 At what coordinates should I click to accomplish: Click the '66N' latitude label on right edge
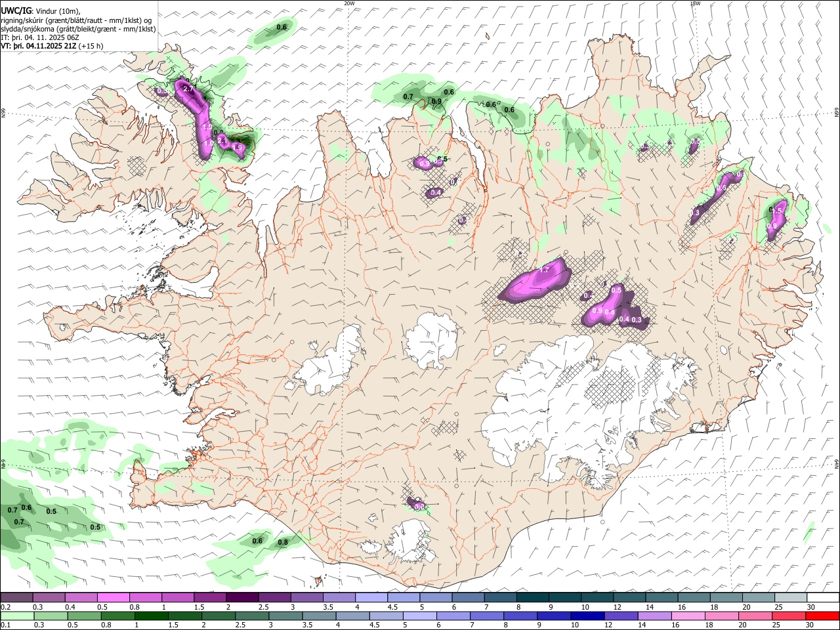pos(837,114)
